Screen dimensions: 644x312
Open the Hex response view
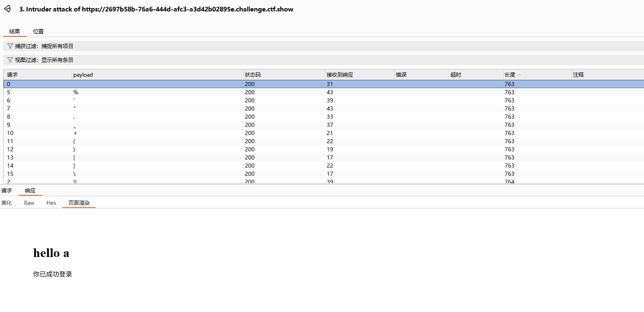click(51, 203)
